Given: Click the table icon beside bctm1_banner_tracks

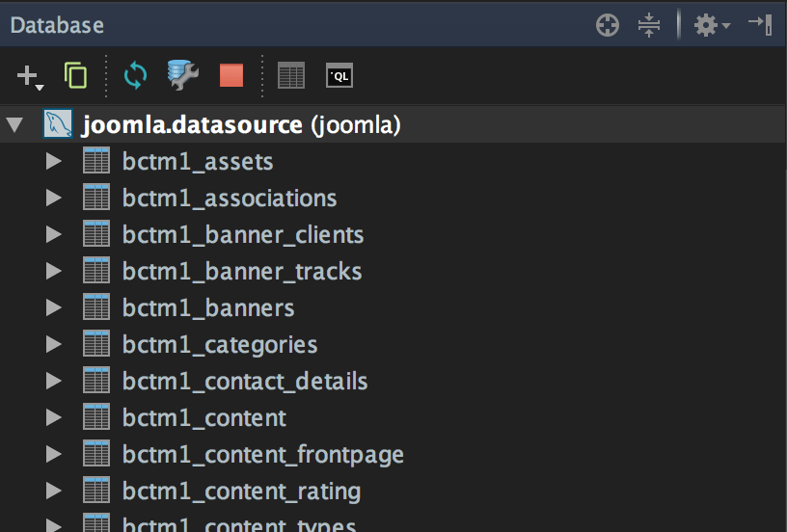Looking at the screenshot, I should pos(96,270).
